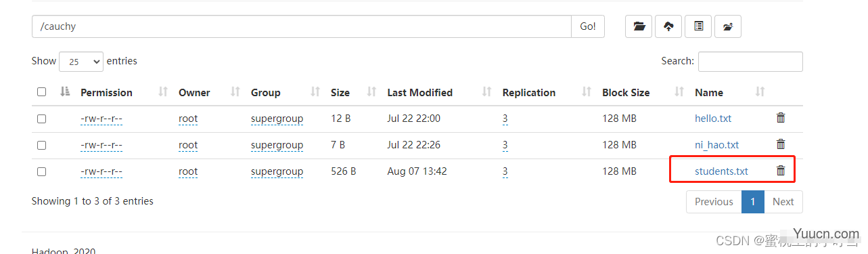868x254 pixels.
Task: Sort table by Block Size header
Action: 626,93
